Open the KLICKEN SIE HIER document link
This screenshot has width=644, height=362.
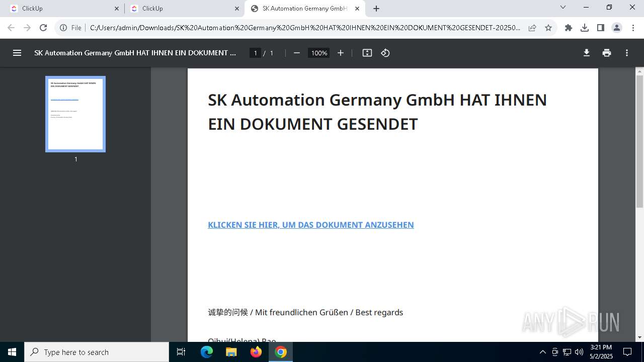(x=311, y=225)
